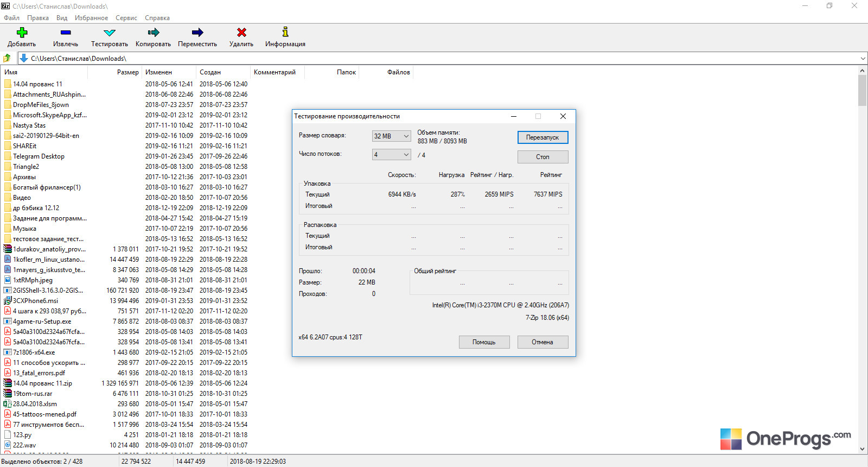Screen dimensions: 868x467
Task: Select the folder icon of Музыка
Action: click(x=8, y=229)
